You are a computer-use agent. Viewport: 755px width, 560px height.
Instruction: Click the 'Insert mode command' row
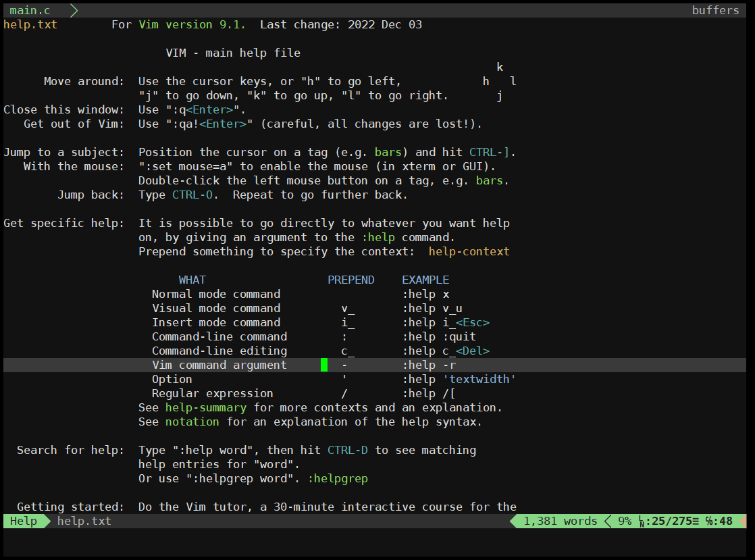click(216, 323)
